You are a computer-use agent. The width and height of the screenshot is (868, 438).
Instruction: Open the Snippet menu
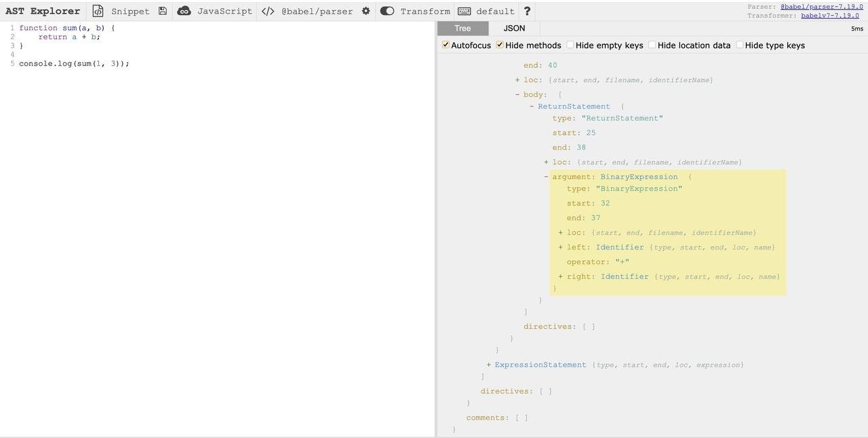coord(130,12)
